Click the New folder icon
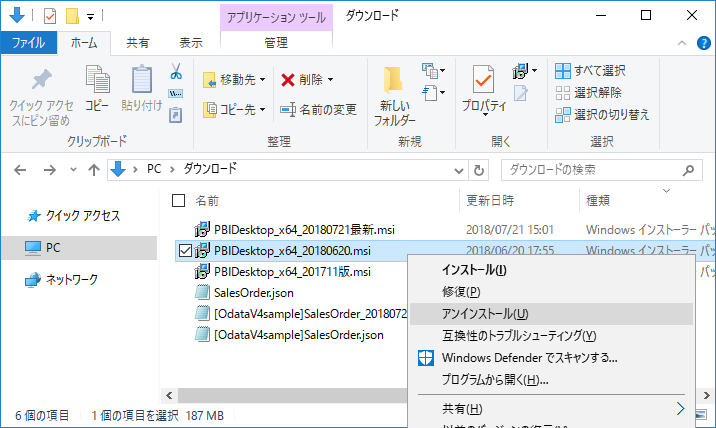The image size is (716, 428). coord(394,79)
